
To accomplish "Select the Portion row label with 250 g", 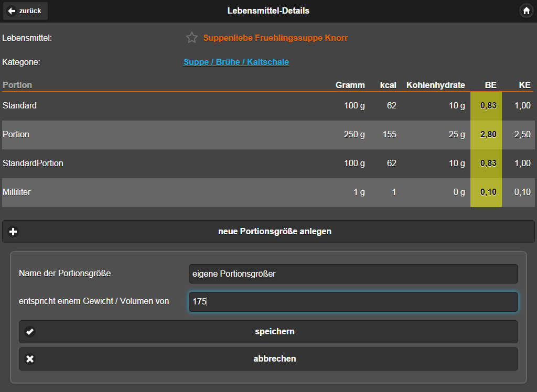I will [16, 134].
